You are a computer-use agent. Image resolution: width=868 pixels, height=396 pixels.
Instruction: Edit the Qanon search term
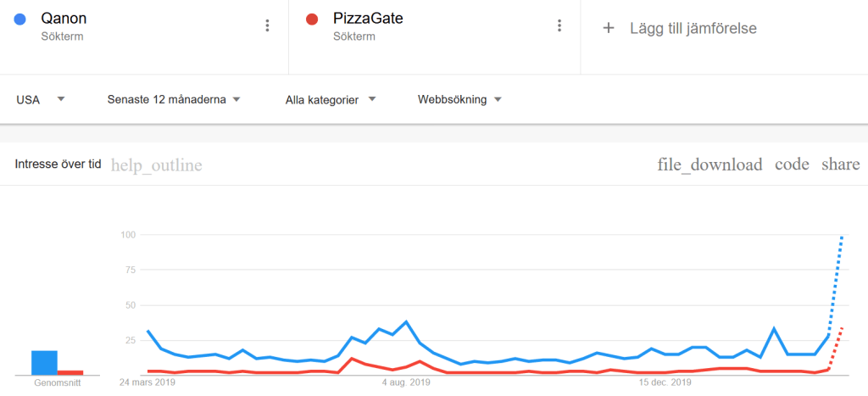(x=64, y=19)
